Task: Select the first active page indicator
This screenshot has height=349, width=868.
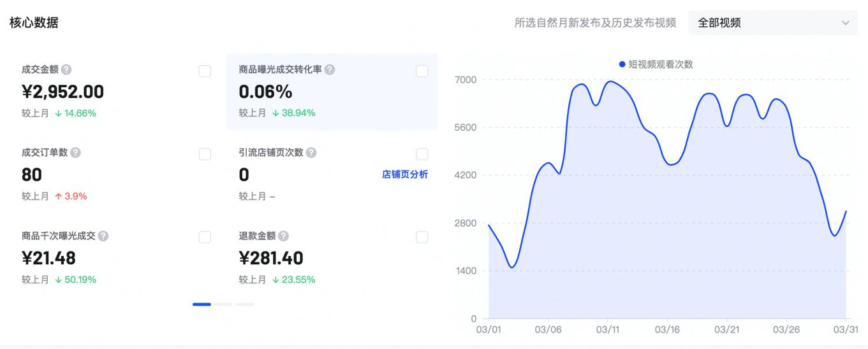Action: point(202,304)
